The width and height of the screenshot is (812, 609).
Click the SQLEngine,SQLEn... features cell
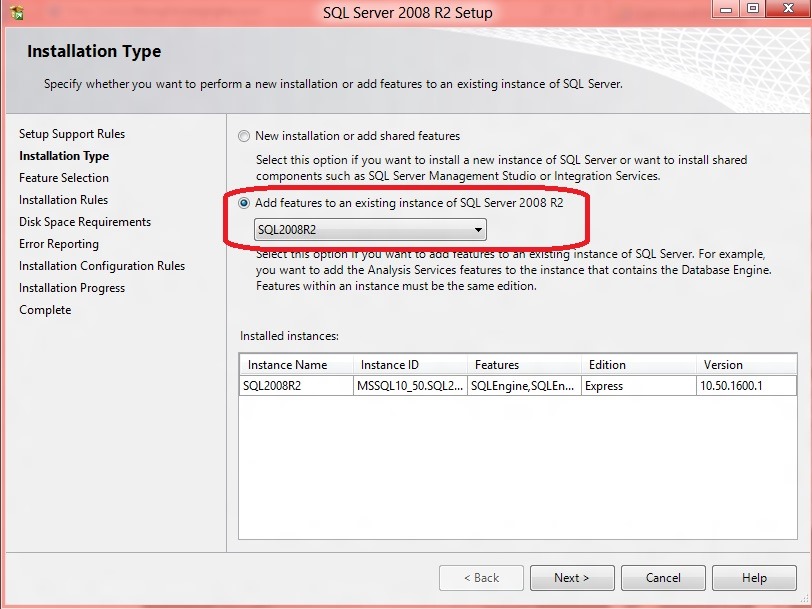[524, 386]
